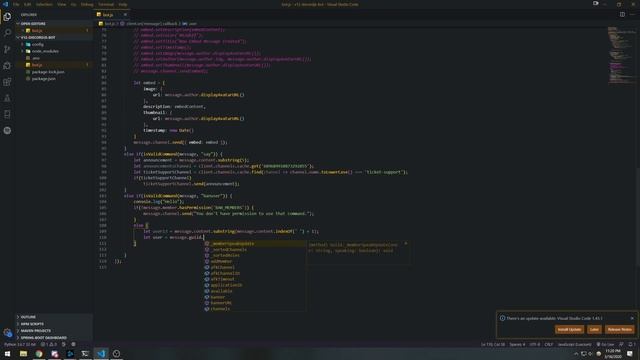Click the Spaces: 4 indentation setting
Image resolution: width=640 pixels, height=360 pixels.
[517, 344]
